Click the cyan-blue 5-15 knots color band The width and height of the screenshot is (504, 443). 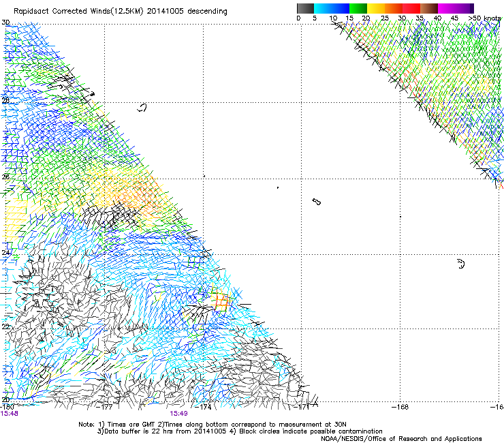332,8
